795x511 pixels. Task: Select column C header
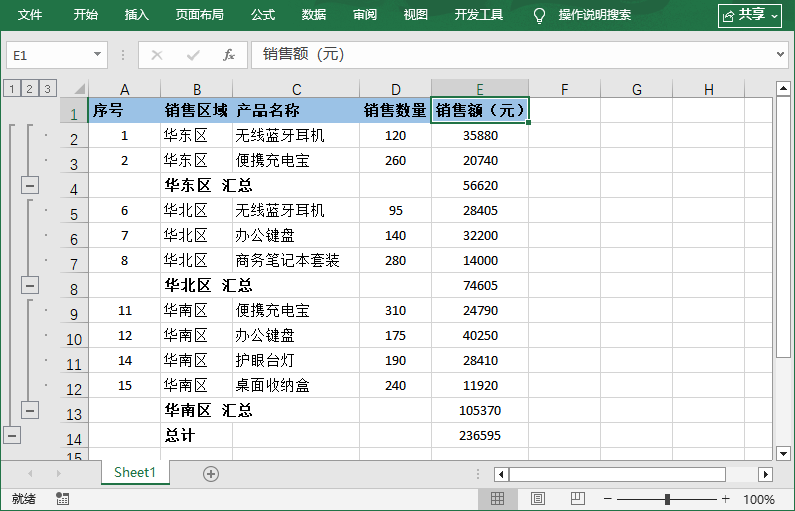click(297, 89)
